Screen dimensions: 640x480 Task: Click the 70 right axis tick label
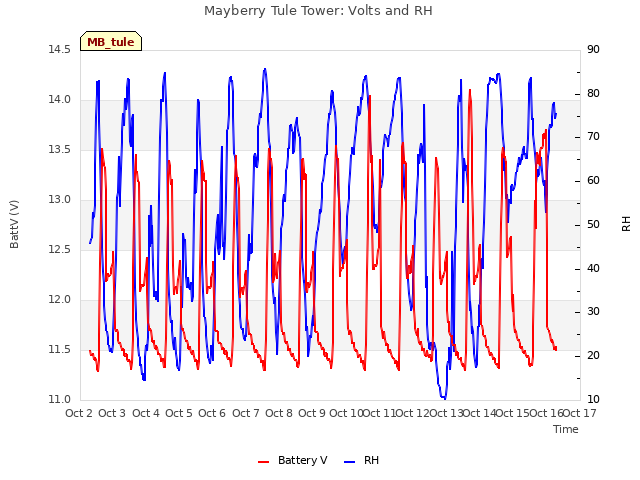(x=593, y=137)
